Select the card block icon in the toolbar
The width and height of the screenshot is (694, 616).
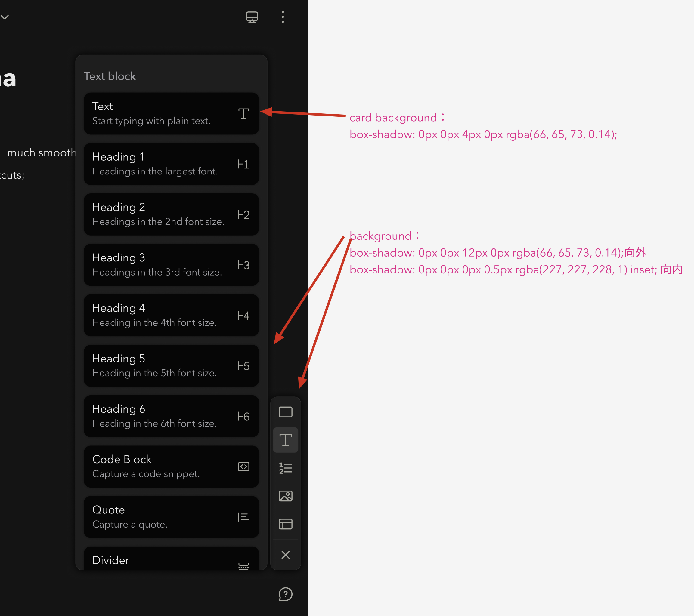pyautogui.click(x=286, y=412)
